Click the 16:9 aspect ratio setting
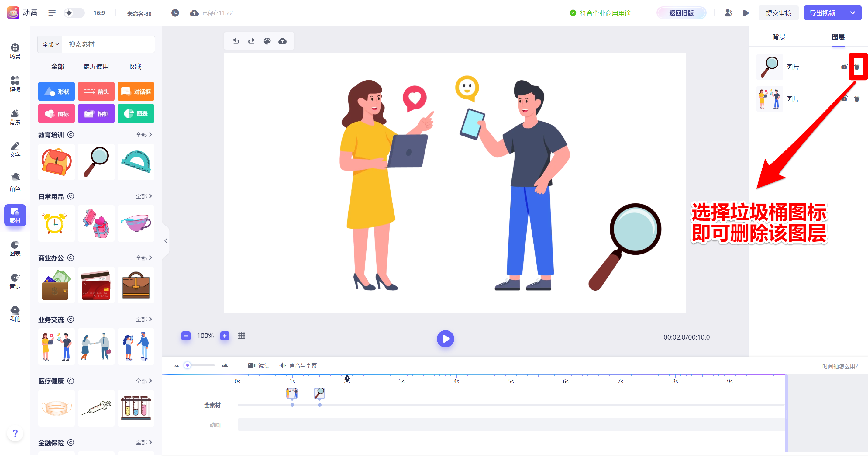The width and height of the screenshot is (868, 456). coord(99,13)
